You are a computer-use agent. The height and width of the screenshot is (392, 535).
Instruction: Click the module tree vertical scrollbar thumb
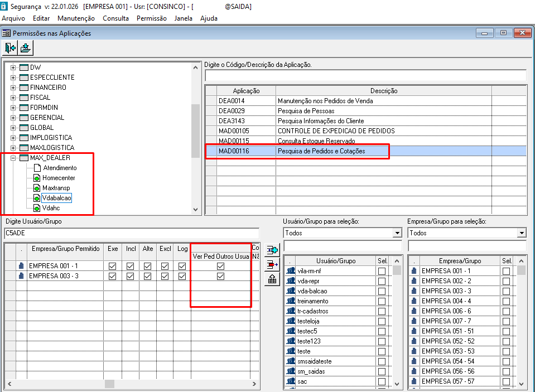click(x=195, y=132)
